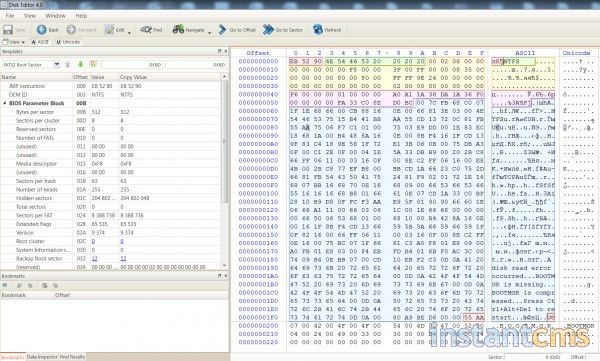Image resolution: width=600 pixels, height=361 pixels.
Task: Click the orange template icon
Action: (93, 64)
